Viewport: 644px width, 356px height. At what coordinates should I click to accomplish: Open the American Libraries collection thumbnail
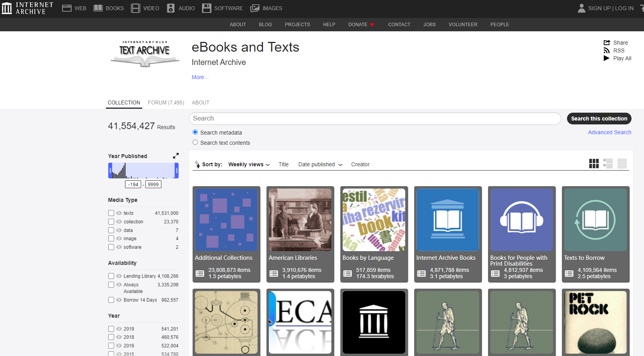[x=300, y=220]
